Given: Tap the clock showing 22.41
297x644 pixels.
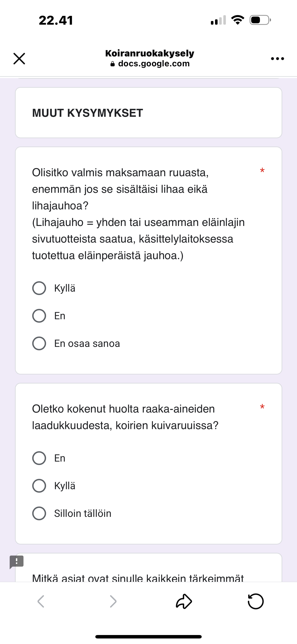Looking at the screenshot, I should 56,20.
